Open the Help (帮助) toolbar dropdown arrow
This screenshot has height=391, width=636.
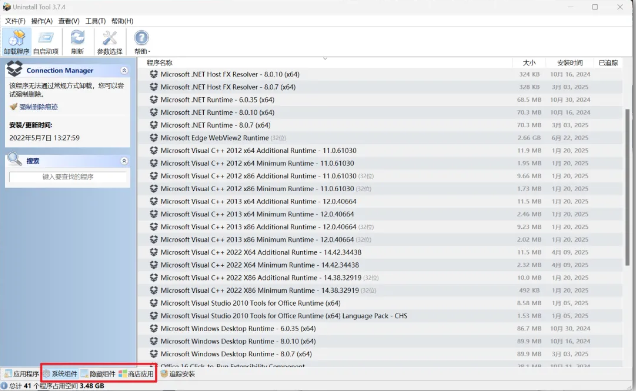(149, 52)
